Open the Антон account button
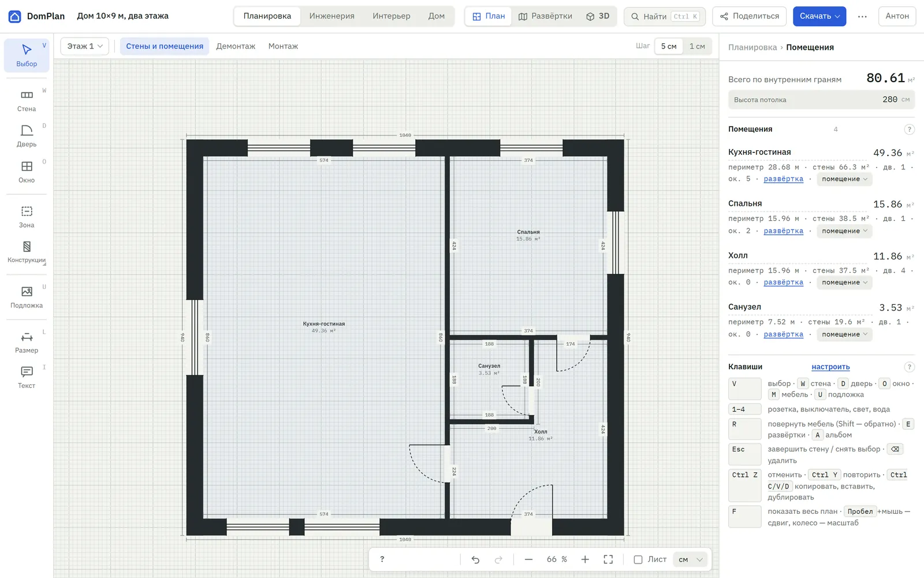 tap(897, 16)
